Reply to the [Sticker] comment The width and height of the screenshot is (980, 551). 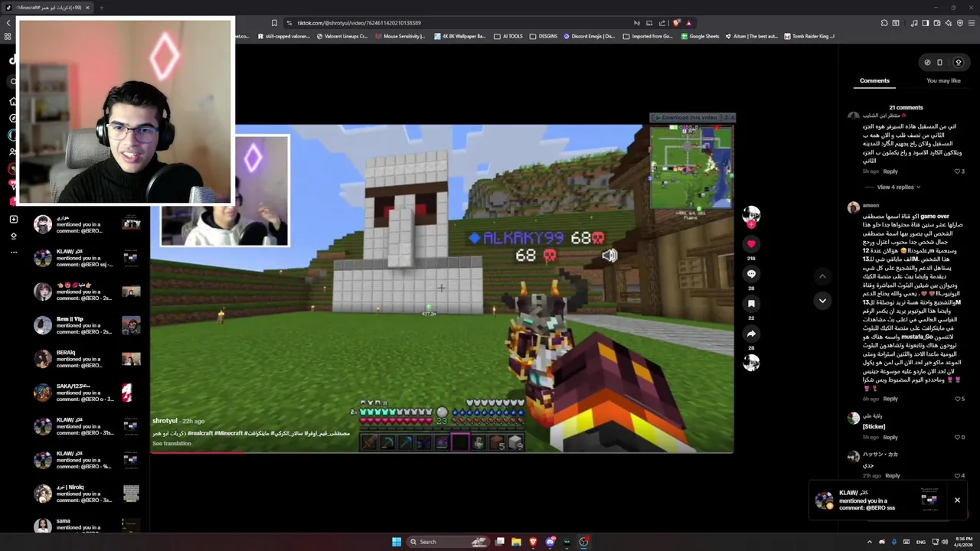tap(890, 437)
